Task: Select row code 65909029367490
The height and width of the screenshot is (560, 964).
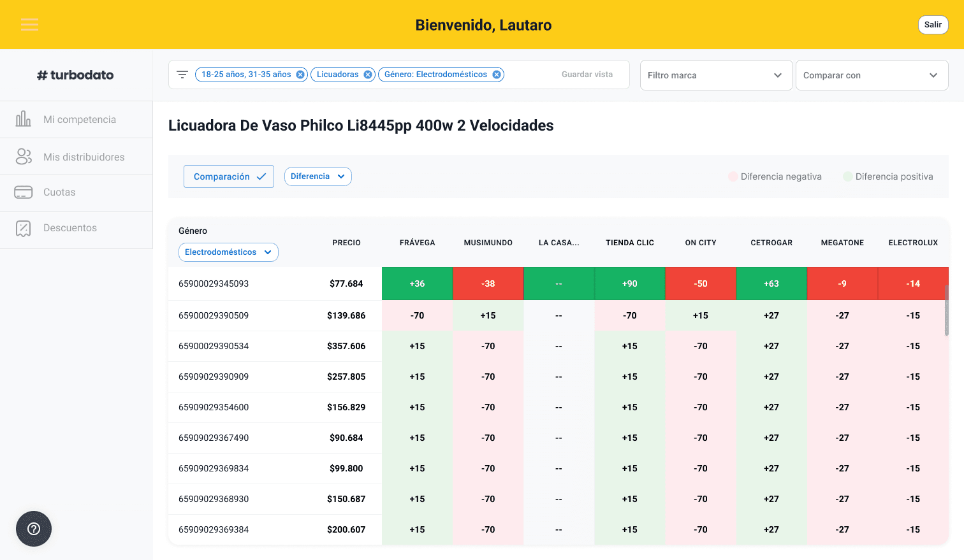Action: pos(214,438)
